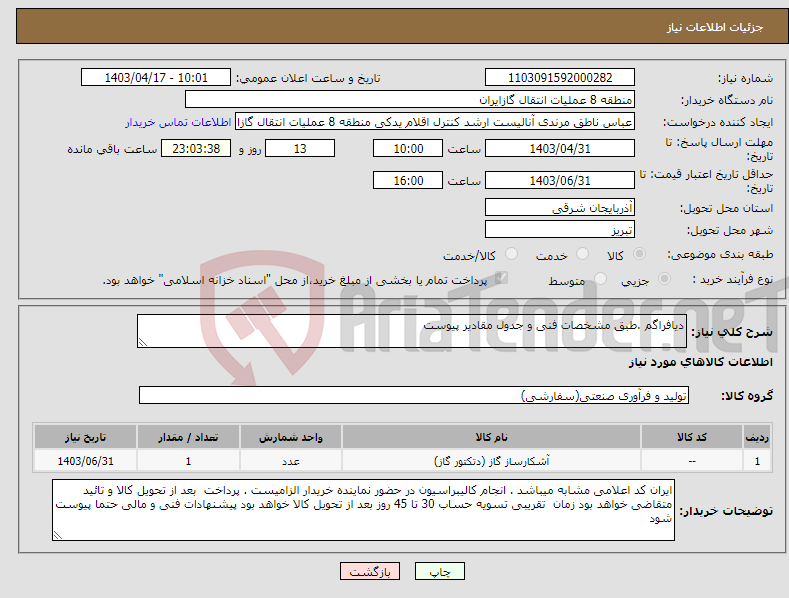Image resolution: width=789 pixels, height=598 pixels.
Task: Click the response deadline time 10:00
Action: 408,148
